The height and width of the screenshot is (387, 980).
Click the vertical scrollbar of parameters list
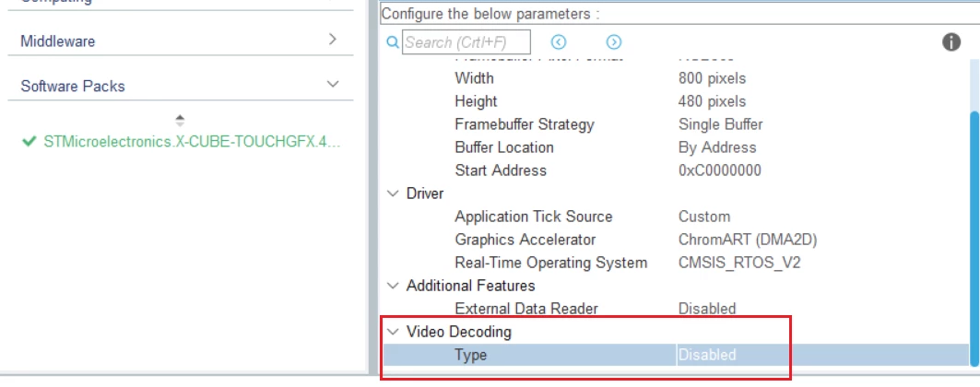click(x=974, y=239)
